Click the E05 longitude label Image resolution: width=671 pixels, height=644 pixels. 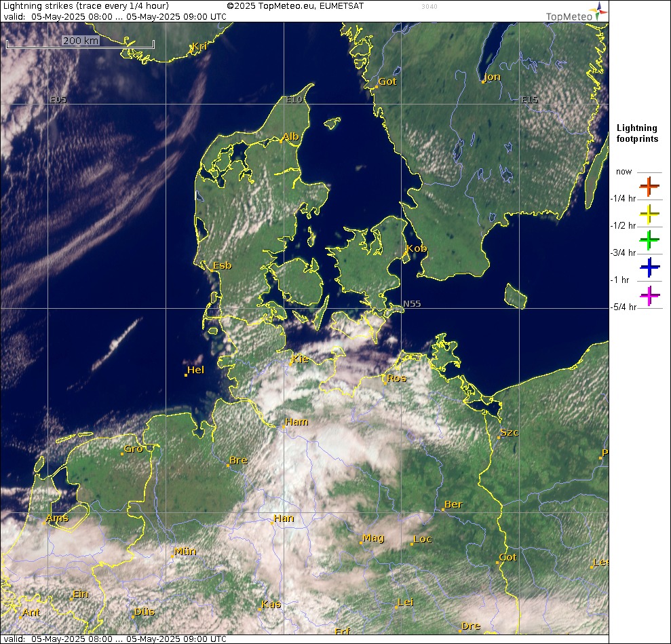pyautogui.click(x=58, y=100)
